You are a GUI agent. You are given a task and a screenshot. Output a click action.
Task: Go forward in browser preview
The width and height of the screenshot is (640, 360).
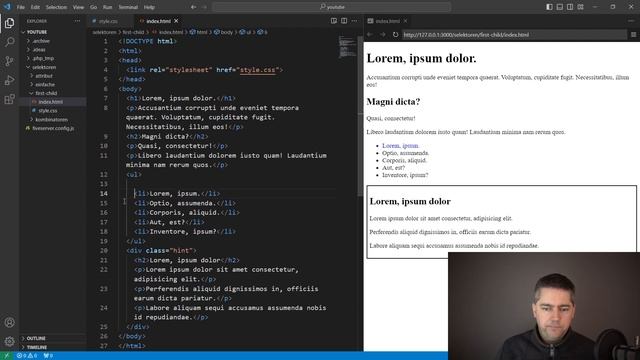click(382, 35)
